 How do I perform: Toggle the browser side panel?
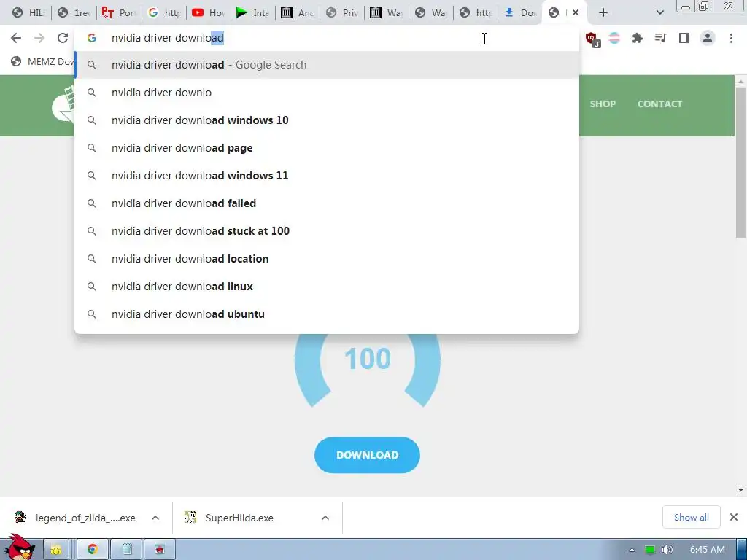pos(684,38)
